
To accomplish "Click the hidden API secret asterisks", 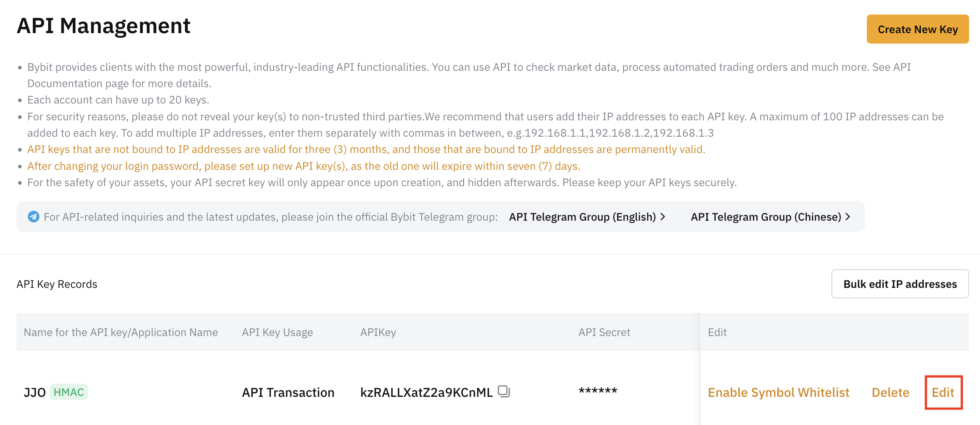I will pos(598,390).
